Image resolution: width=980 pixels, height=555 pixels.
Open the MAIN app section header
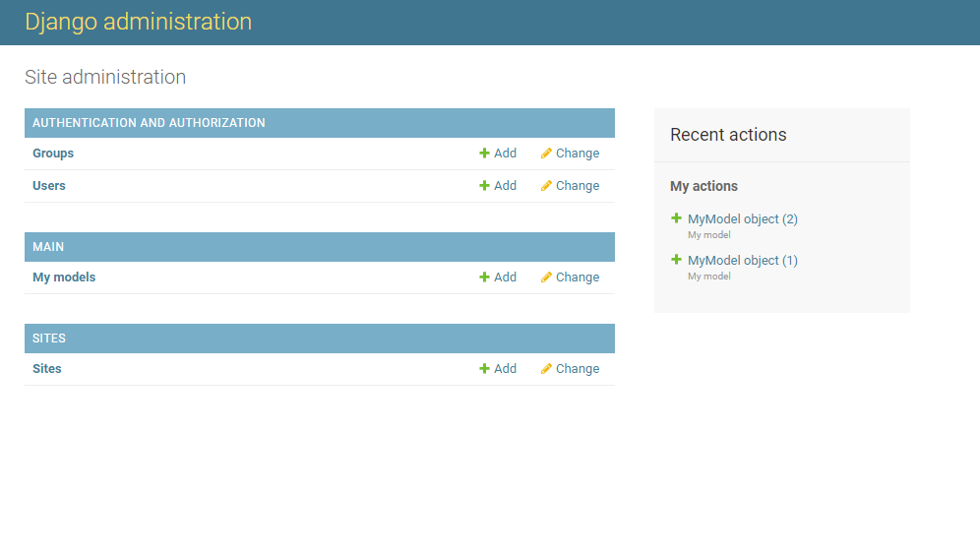[48, 247]
